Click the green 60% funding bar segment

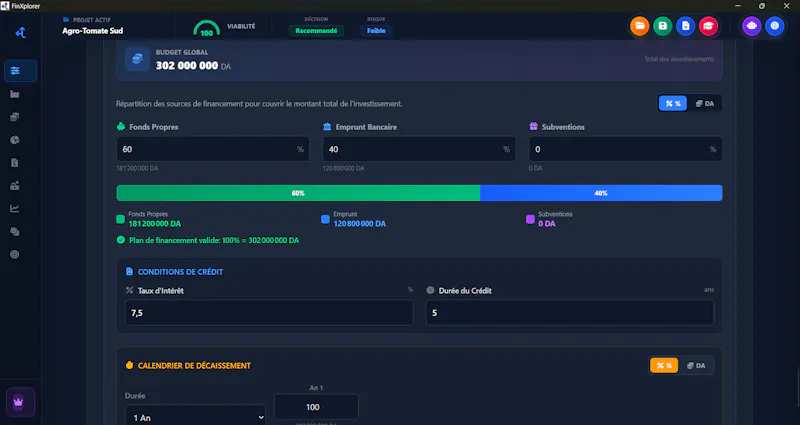298,193
